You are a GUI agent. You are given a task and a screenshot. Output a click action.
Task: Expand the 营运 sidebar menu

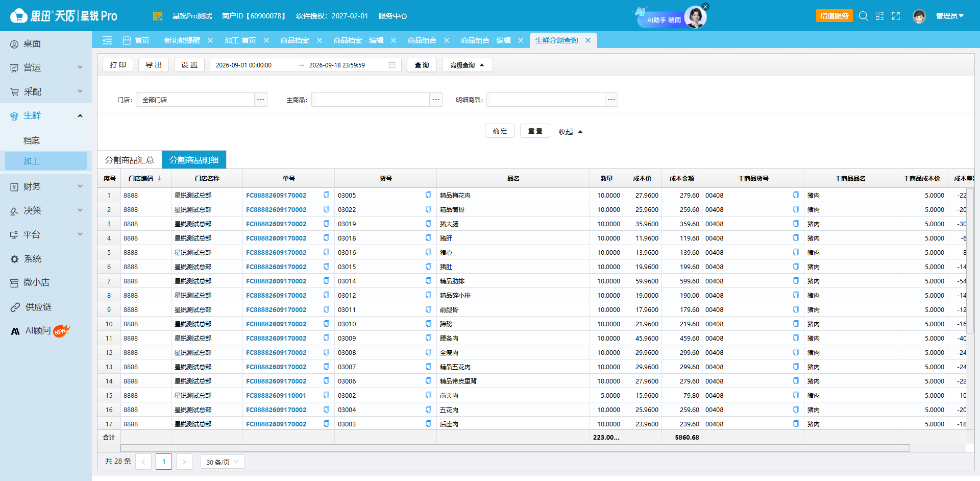tap(46, 67)
